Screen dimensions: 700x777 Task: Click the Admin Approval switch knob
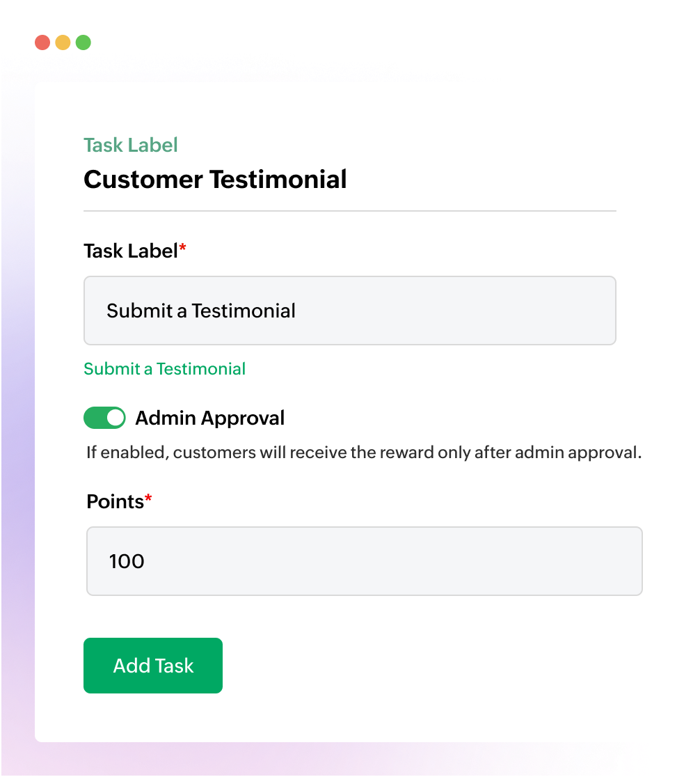point(114,418)
